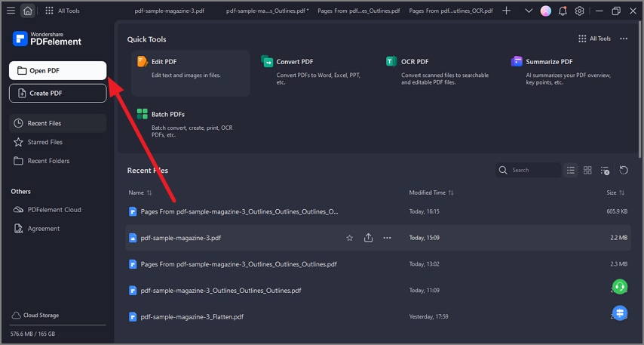Star the pdf-sample-magazine-3.pdf file
The width and height of the screenshot is (644, 345).
pyautogui.click(x=349, y=238)
